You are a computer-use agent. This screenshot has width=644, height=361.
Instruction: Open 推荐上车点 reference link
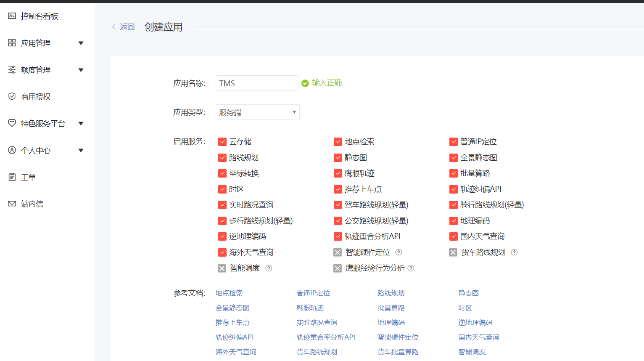coord(232,322)
